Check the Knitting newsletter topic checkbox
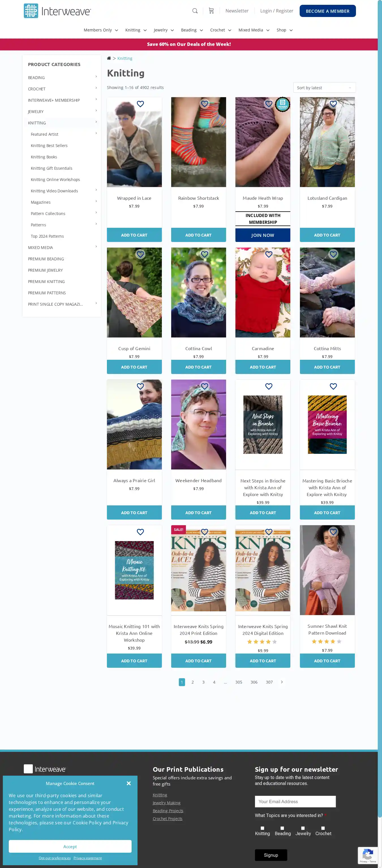The image size is (382, 868). pos(262,828)
